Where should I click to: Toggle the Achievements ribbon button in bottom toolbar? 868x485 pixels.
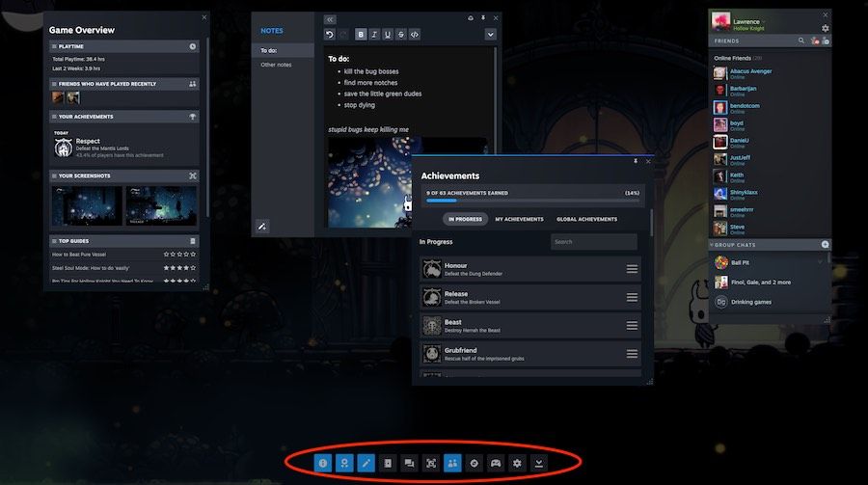(344, 463)
